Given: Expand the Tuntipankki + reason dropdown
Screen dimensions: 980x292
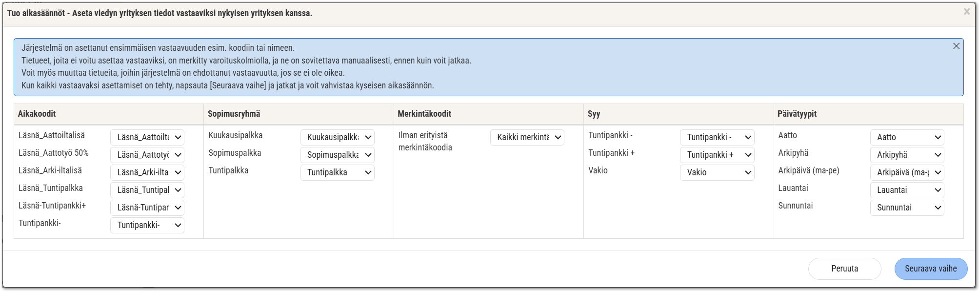Looking at the screenshot, I should tap(717, 155).
